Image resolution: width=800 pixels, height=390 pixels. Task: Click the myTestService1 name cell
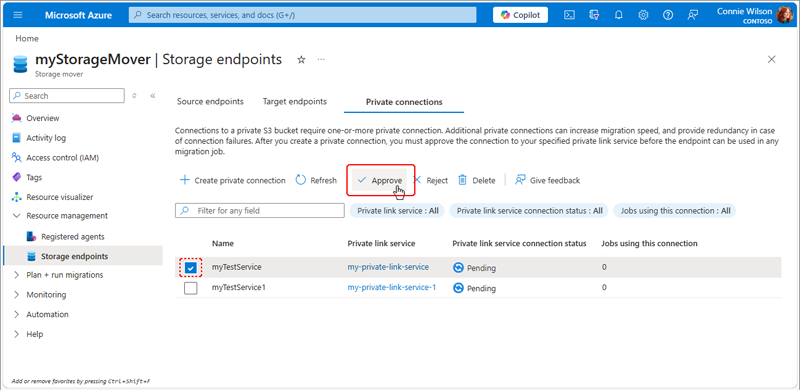click(x=239, y=287)
